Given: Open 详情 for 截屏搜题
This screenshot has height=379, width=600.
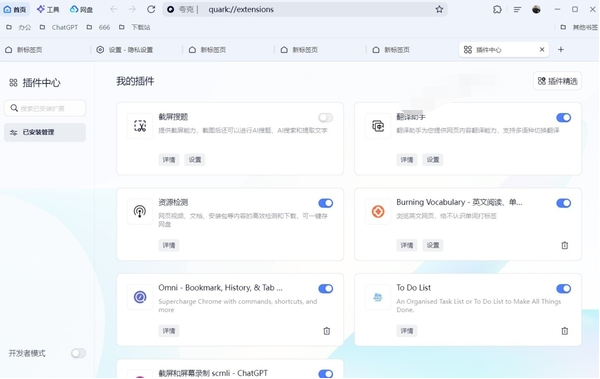Looking at the screenshot, I should [169, 160].
